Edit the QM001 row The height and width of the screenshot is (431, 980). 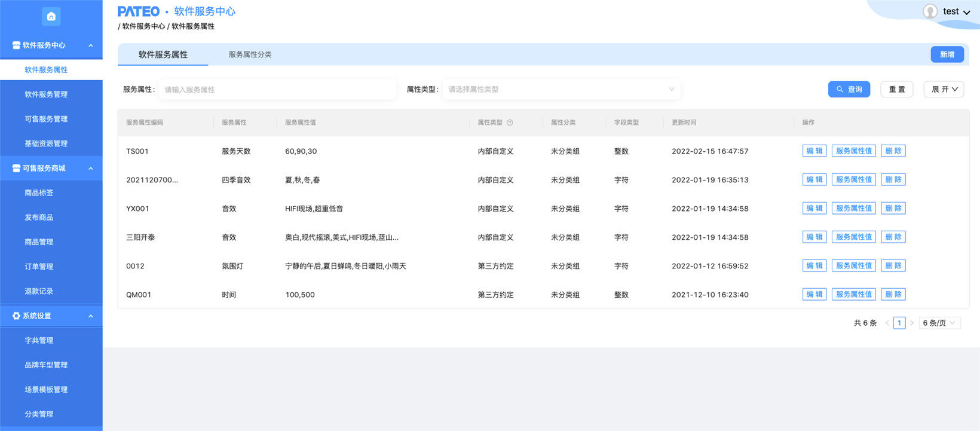(x=814, y=295)
